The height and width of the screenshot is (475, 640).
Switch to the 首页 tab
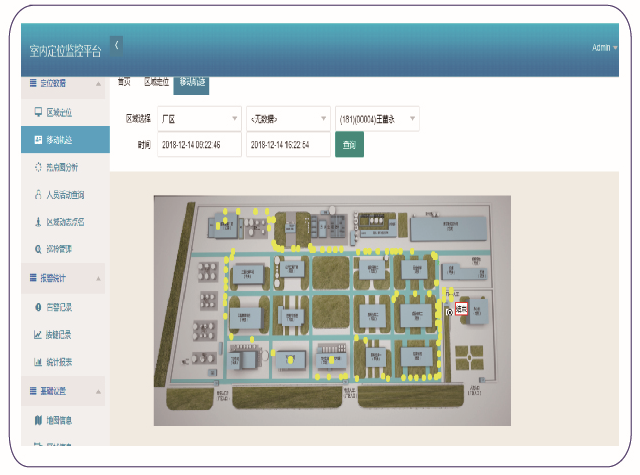pyautogui.click(x=125, y=82)
